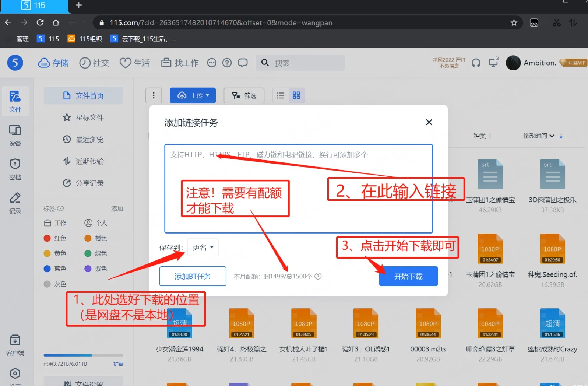This screenshot has width=588, height=386.
Task: Reload the current 115 page
Action: tap(40, 22)
